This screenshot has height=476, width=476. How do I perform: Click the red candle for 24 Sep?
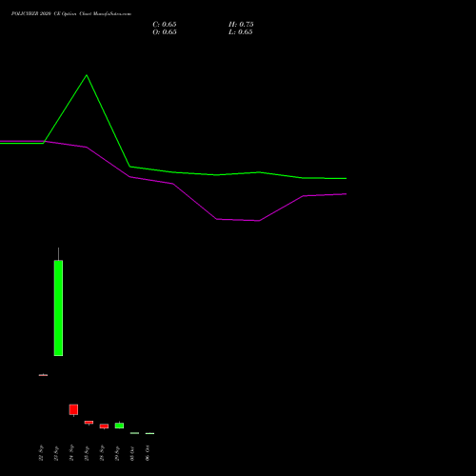pos(73,409)
